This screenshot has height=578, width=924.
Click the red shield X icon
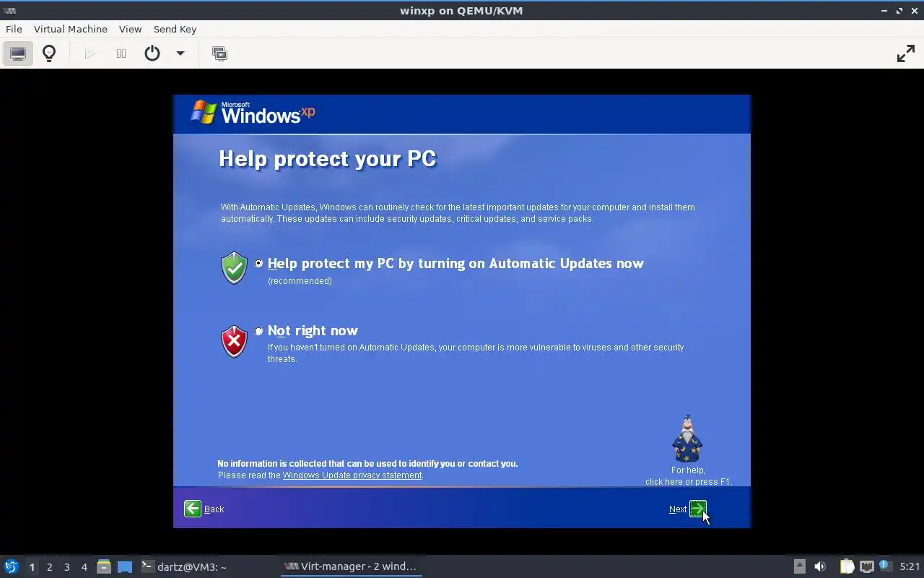(x=234, y=342)
